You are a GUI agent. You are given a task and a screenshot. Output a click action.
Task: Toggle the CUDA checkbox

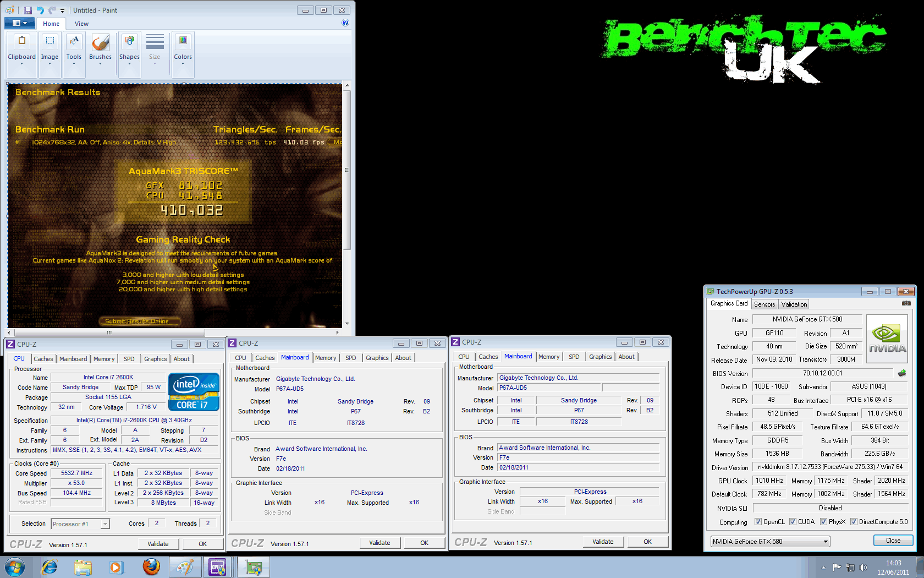(793, 522)
